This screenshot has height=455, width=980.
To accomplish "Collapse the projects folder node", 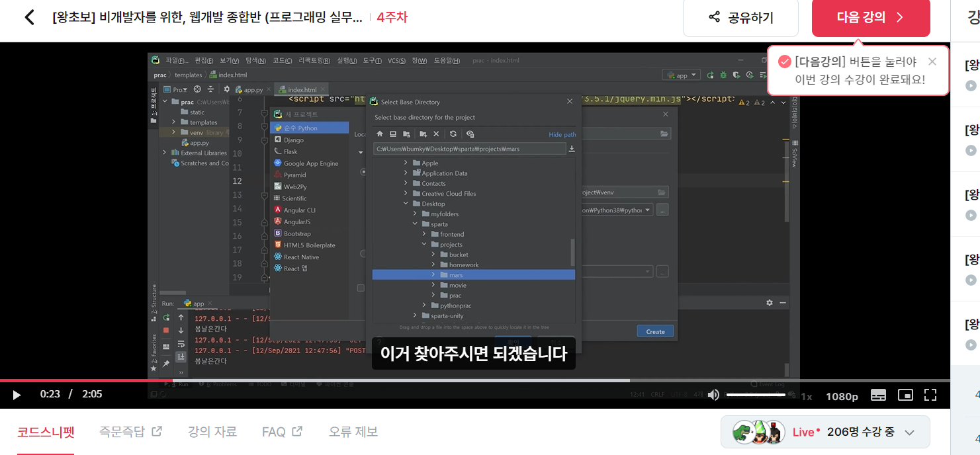I will [x=424, y=245].
